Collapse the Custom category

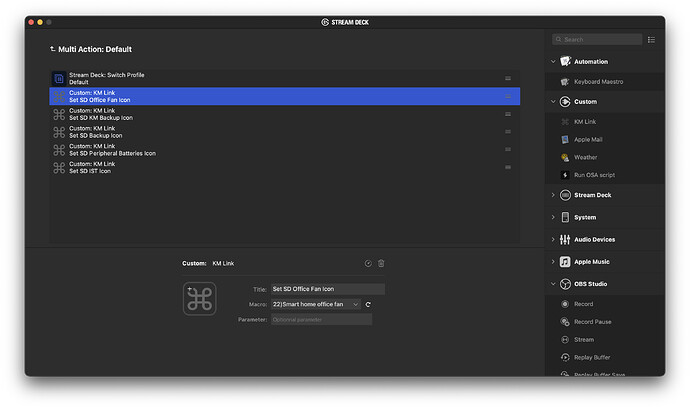(x=553, y=101)
